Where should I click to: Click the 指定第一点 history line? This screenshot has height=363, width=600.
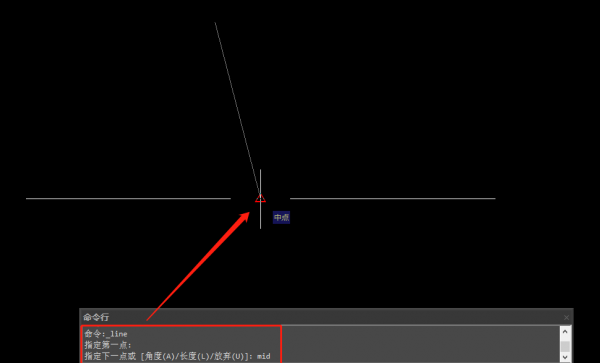(x=108, y=345)
